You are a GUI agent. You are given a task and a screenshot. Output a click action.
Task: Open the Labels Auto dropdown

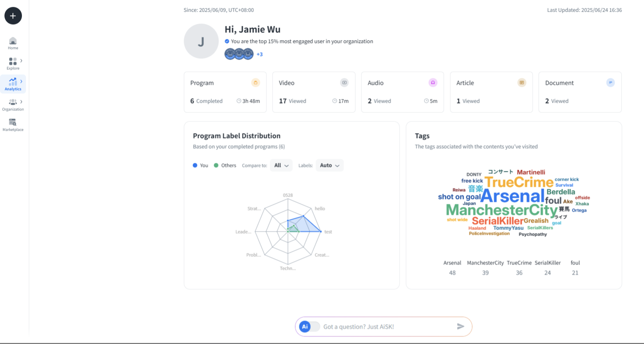pyautogui.click(x=329, y=165)
